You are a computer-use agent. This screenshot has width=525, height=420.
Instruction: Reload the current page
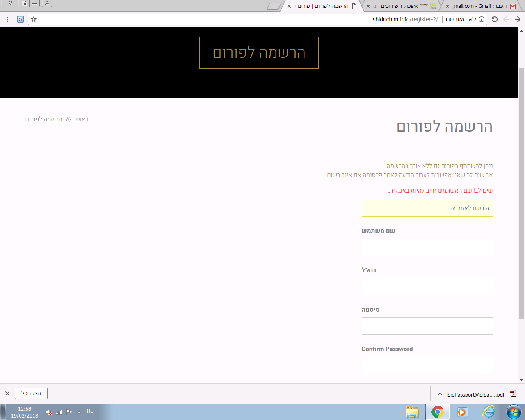pos(495,19)
